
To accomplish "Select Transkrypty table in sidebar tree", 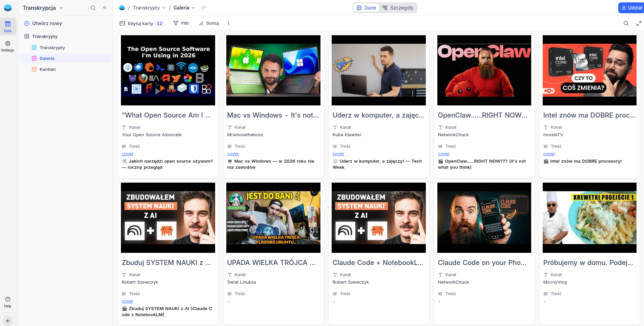I will (45, 36).
